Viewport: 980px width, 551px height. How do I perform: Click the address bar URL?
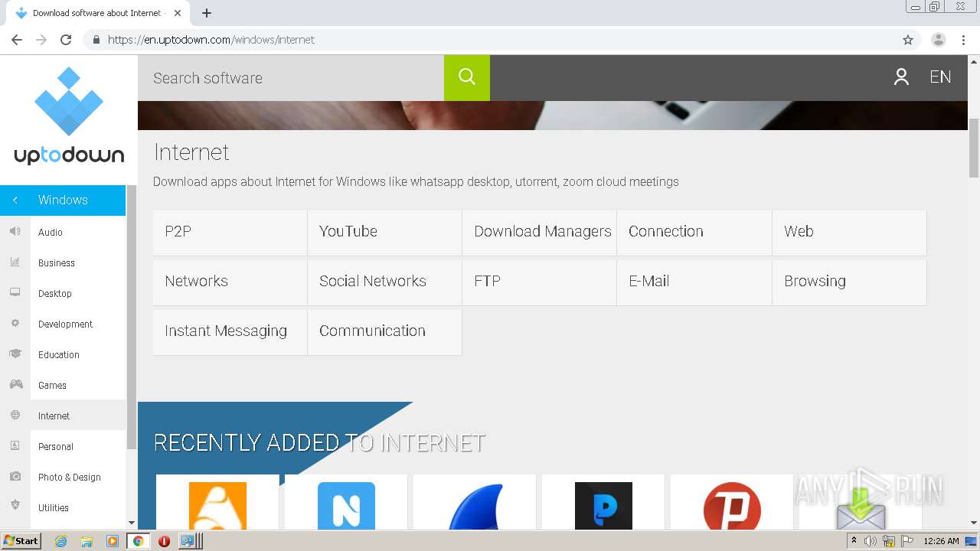tap(211, 40)
